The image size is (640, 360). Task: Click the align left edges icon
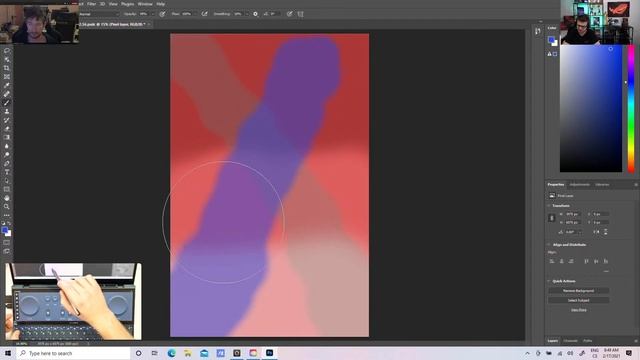pyautogui.click(x=552, y=261)
